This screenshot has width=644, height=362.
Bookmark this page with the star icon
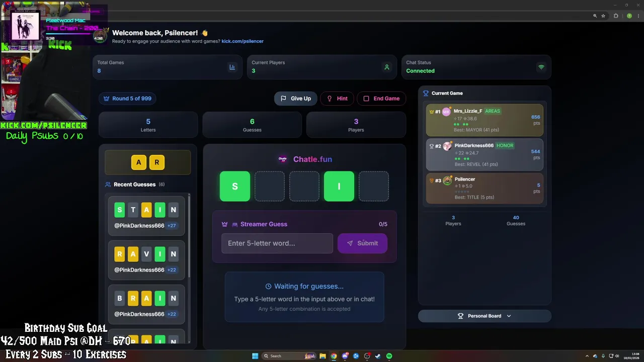pos(603,16)
